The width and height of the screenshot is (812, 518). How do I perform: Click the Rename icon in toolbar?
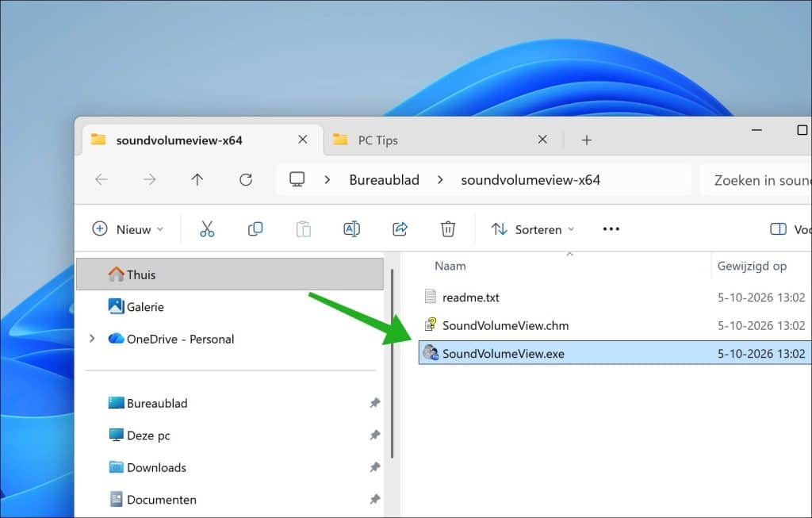[351, 229]
